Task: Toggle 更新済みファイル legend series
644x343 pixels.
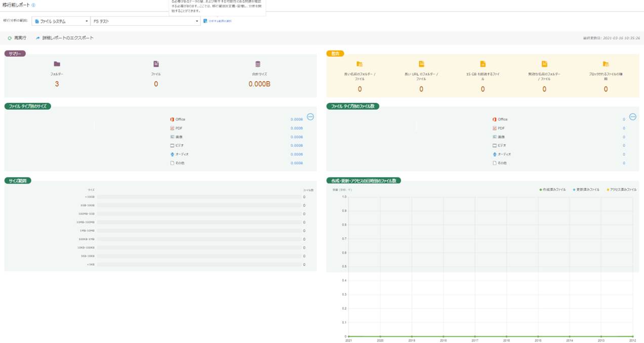Action: pos(586,190)
